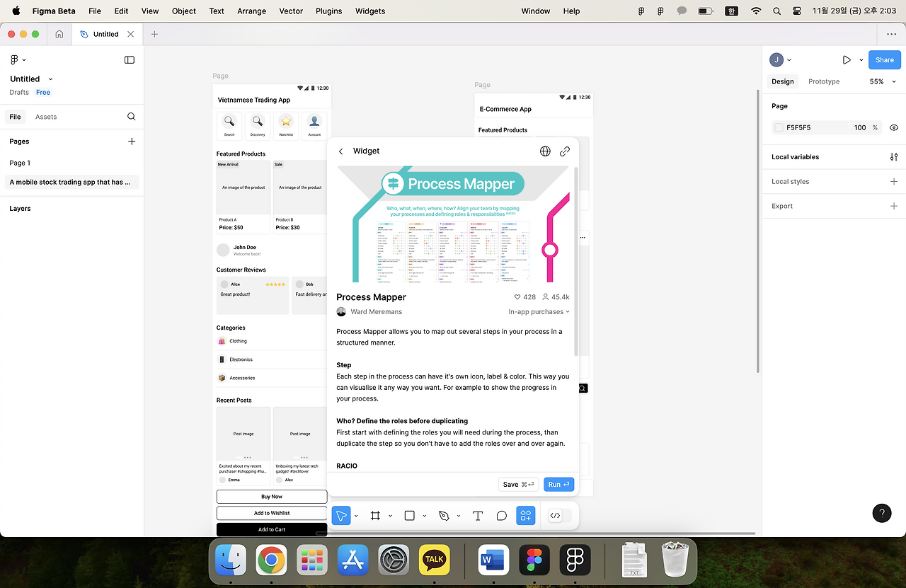This screenshot has height=588, width=906.
Task: Start the presentation with the play icon
Action: pyautogui.click(x=847, y=60)
